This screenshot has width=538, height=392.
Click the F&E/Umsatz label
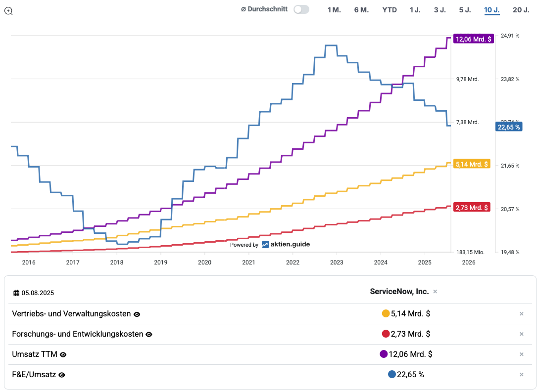tap(34, 375)
